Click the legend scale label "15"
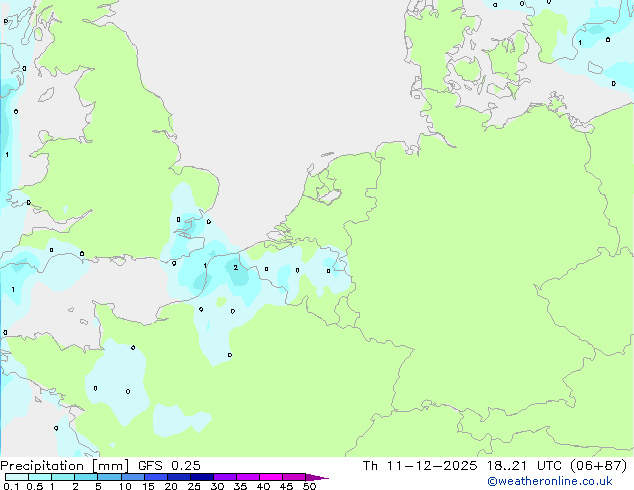 [148, 486]
